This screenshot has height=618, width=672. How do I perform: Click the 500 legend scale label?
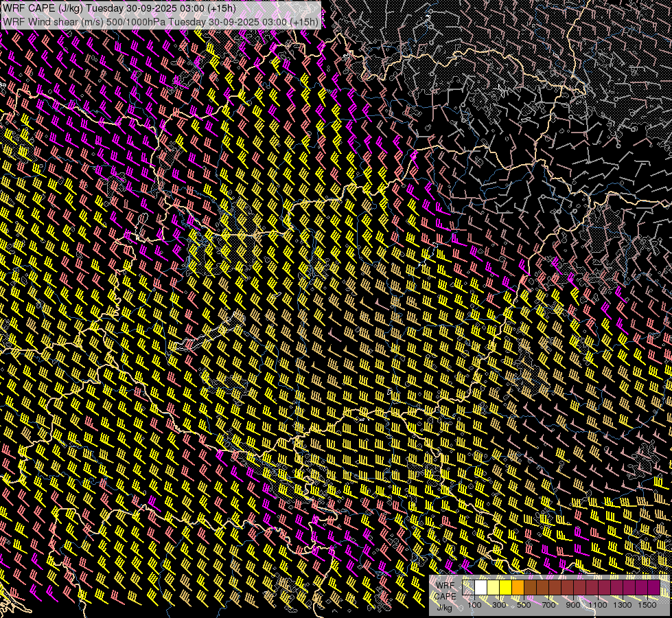coord(524,605)
